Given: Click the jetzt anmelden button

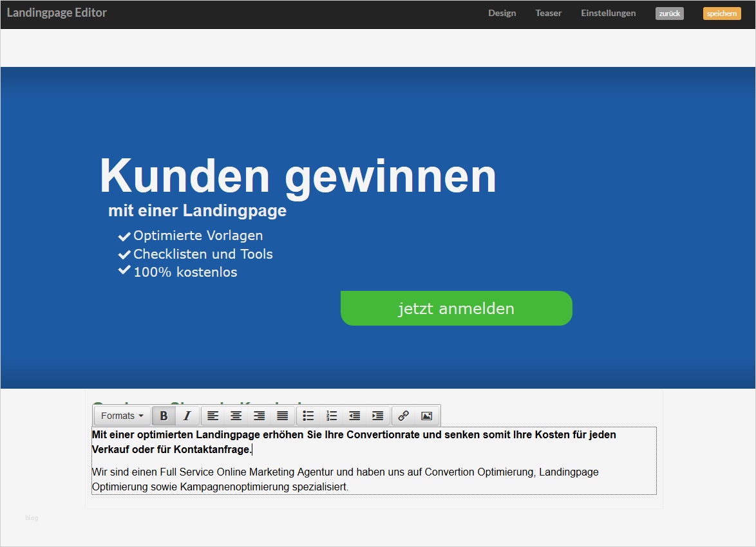Looking at the screenshot, I should [x=456, y=308].
